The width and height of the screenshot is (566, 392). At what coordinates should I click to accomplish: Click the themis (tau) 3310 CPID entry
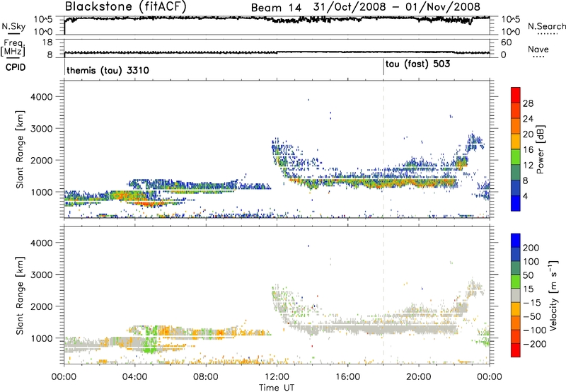108,70
